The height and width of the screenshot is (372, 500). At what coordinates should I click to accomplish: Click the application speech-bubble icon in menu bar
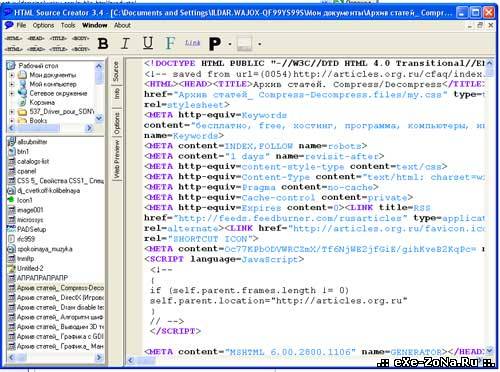pos(9,25)
